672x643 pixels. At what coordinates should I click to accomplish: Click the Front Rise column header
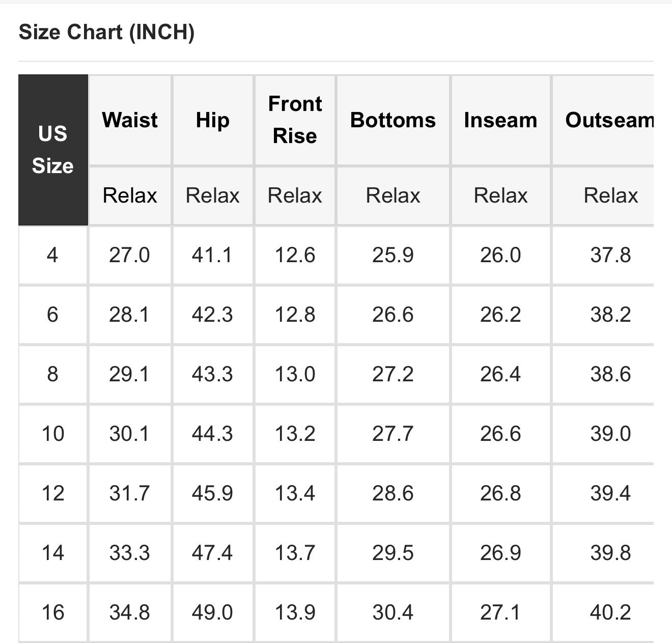[x=295, y=120]
